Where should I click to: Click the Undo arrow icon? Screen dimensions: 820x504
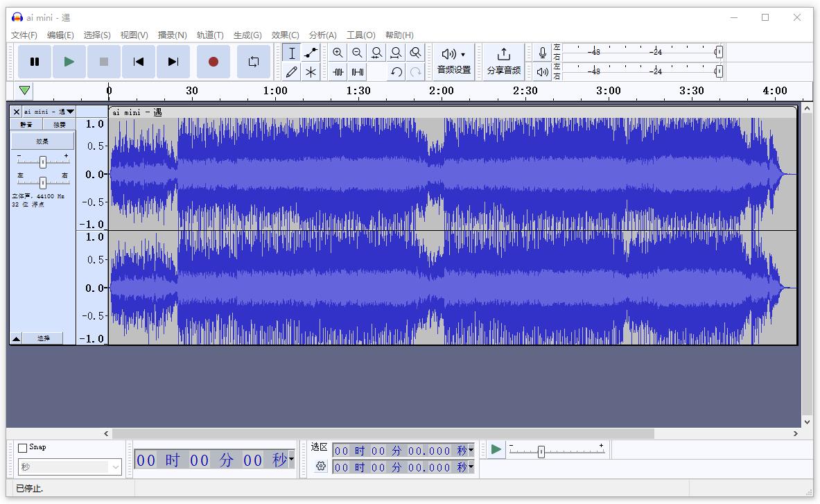click(396, 71)
